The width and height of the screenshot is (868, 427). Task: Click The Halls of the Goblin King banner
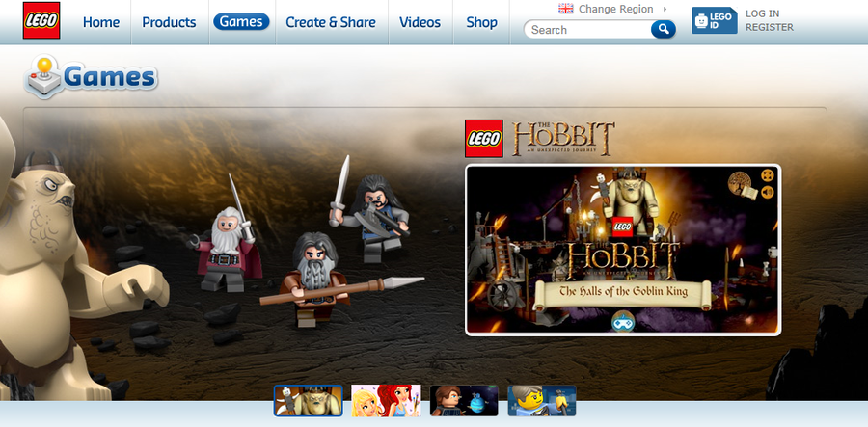622,293
